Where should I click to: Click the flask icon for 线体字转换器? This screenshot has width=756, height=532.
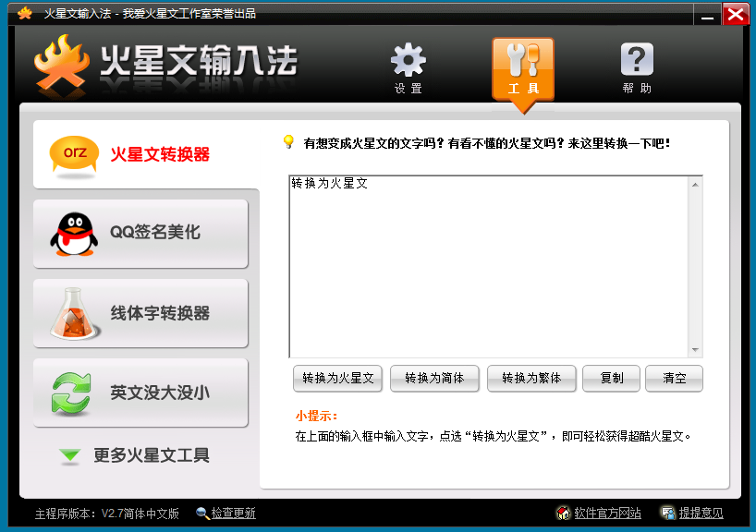point(74,314)
